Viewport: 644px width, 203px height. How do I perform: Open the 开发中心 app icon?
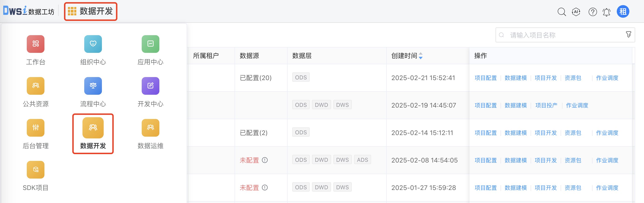click(x=150, y=86)
